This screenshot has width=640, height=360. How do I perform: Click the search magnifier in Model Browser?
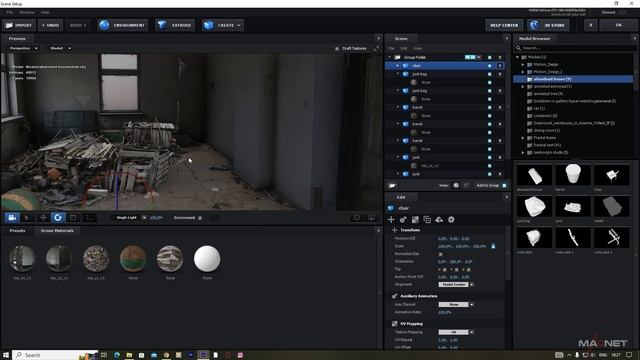coord(518,48)
